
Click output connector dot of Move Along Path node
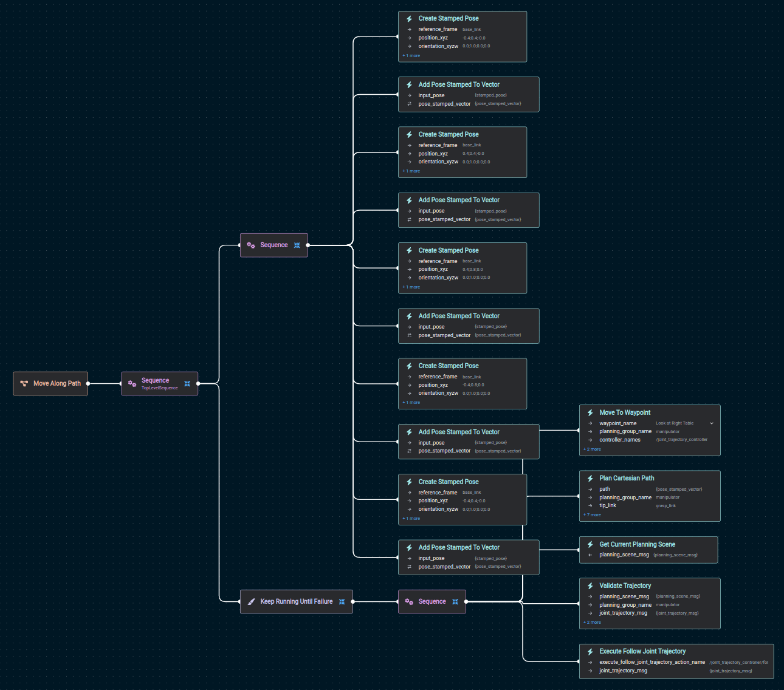tap(88, 383)
